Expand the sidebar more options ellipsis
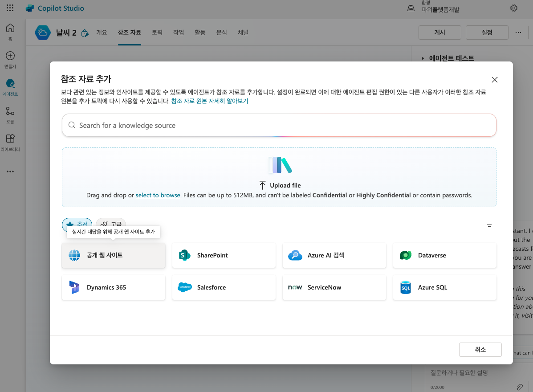Screen dimensions: 533x392 tap(10, 171)
